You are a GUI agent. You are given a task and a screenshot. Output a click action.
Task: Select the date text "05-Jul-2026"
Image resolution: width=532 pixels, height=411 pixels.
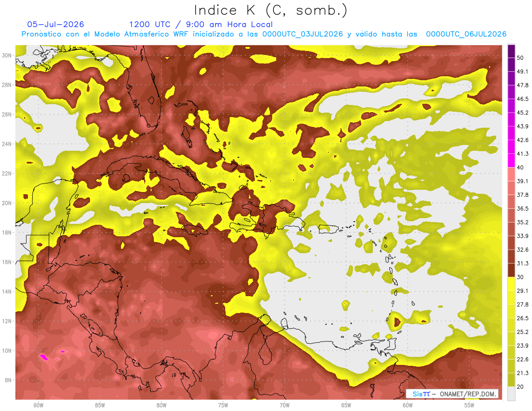point(55,24)
